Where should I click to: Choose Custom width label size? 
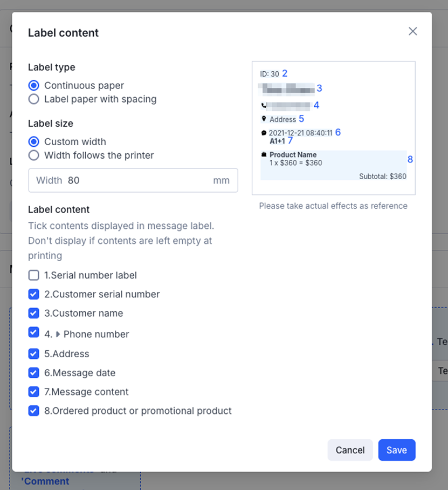(34, 141)
